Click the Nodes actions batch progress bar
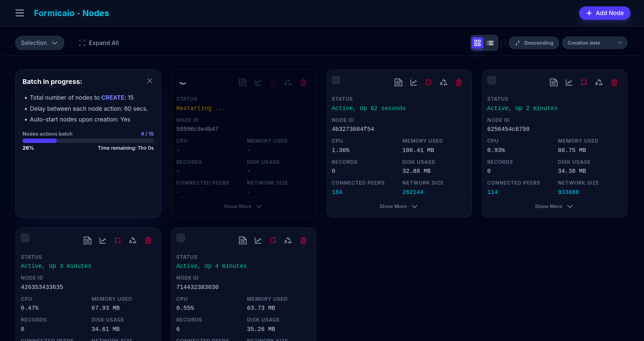 tap(88, 141)
